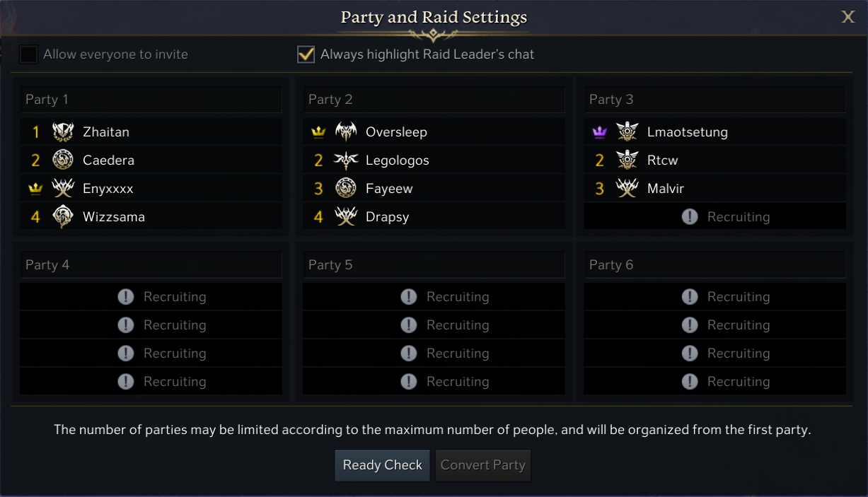Viewport: 868px width, 497px height.
Task: Click Caedera's class icon
Action: (x=63, y=160)
